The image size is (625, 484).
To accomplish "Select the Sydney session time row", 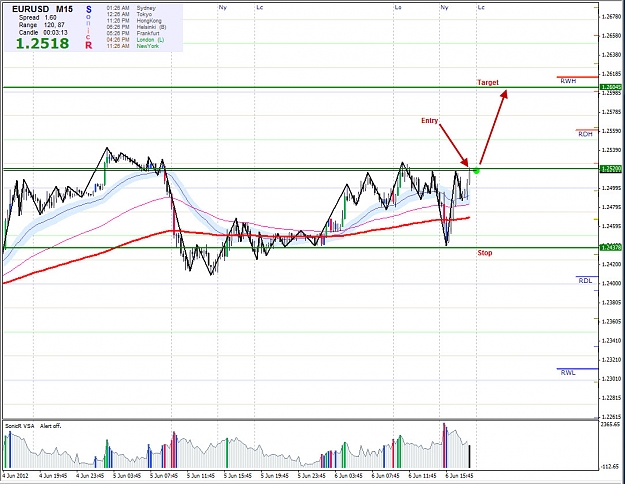I will pos(131,8).
